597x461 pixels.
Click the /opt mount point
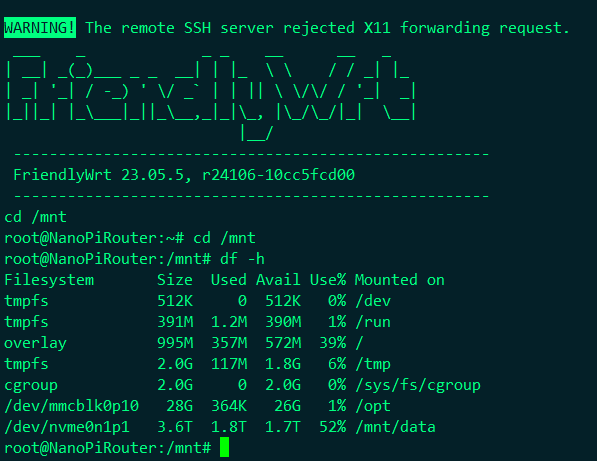pos(373,406)
